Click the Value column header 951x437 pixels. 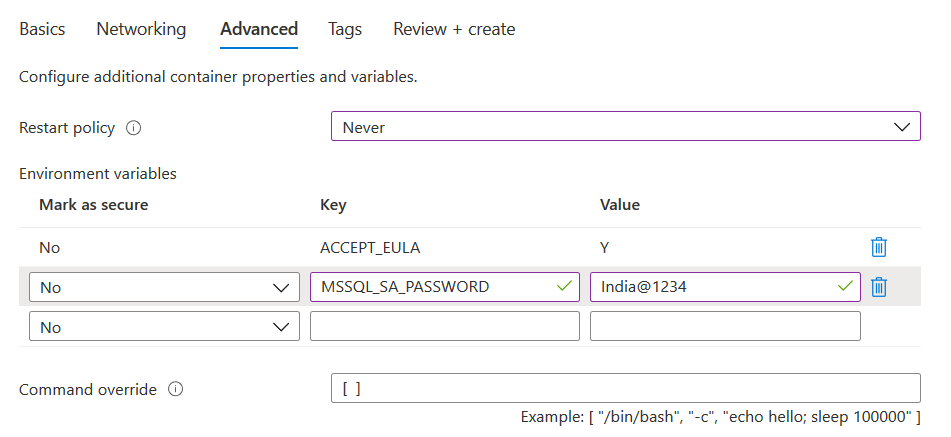620,205
